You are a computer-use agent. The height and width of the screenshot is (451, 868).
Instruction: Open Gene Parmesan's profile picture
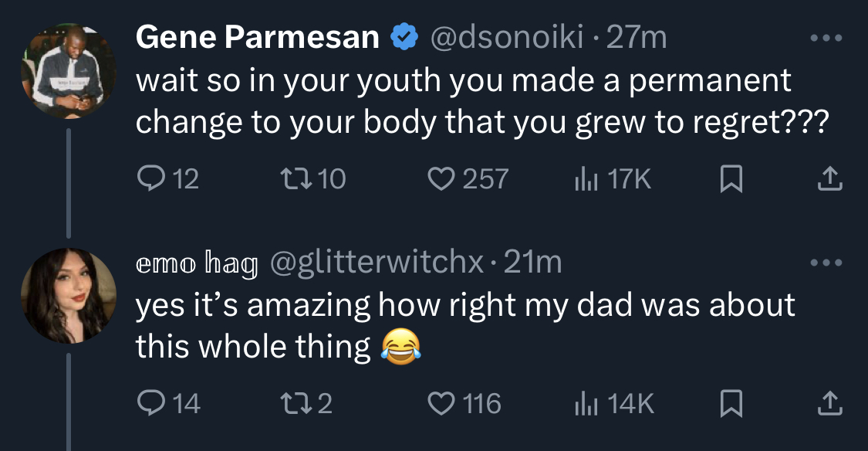coord(69,71)
